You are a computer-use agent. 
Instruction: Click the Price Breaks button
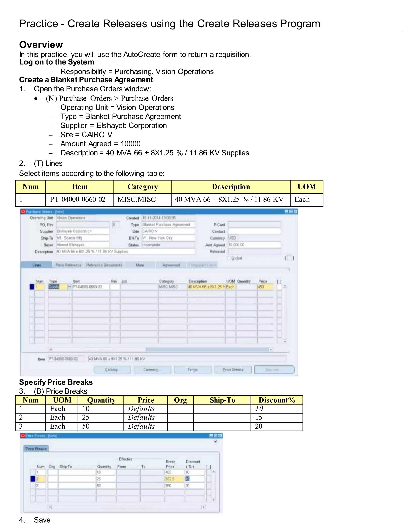tap(233, 370)
